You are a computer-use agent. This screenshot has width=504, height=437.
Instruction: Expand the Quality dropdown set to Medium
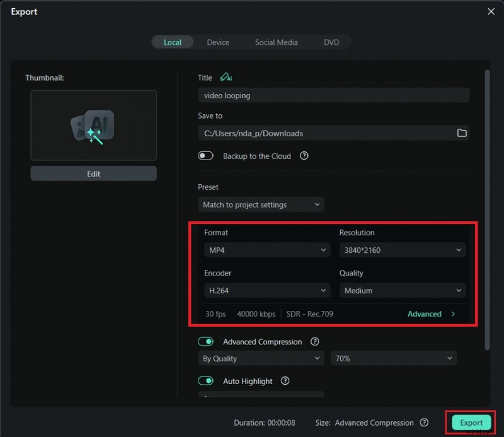tap(402, 290)
